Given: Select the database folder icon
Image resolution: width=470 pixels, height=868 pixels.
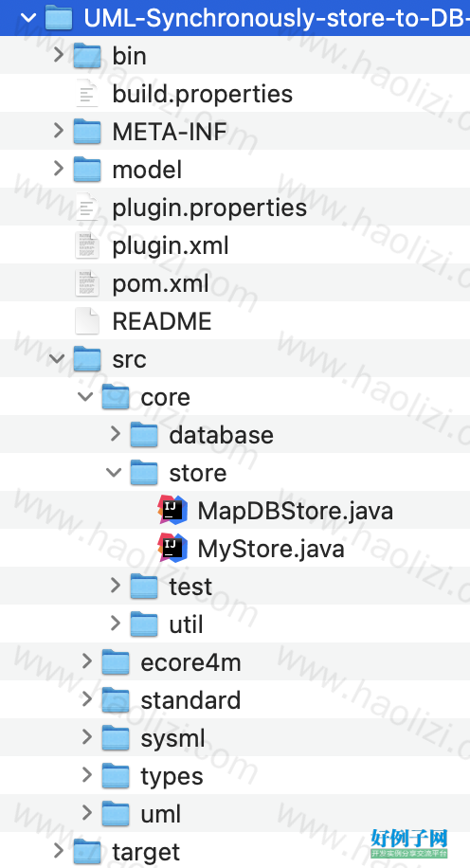Looking at the screenshot, I should coord(144,435).
